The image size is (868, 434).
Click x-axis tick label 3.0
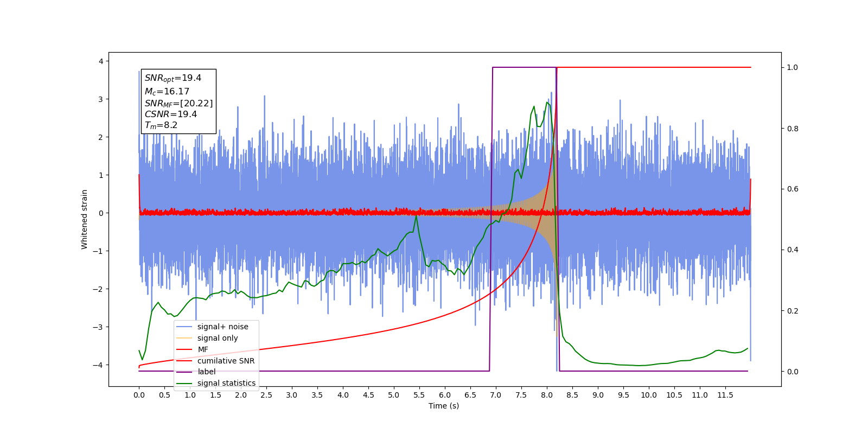coord(292,395)
